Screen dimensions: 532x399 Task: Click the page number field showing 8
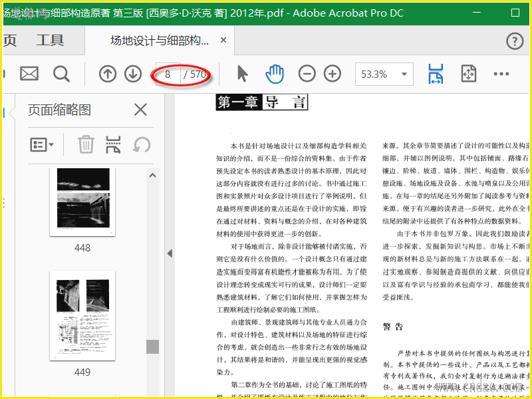pyautogui.click(x=168, y=74)
